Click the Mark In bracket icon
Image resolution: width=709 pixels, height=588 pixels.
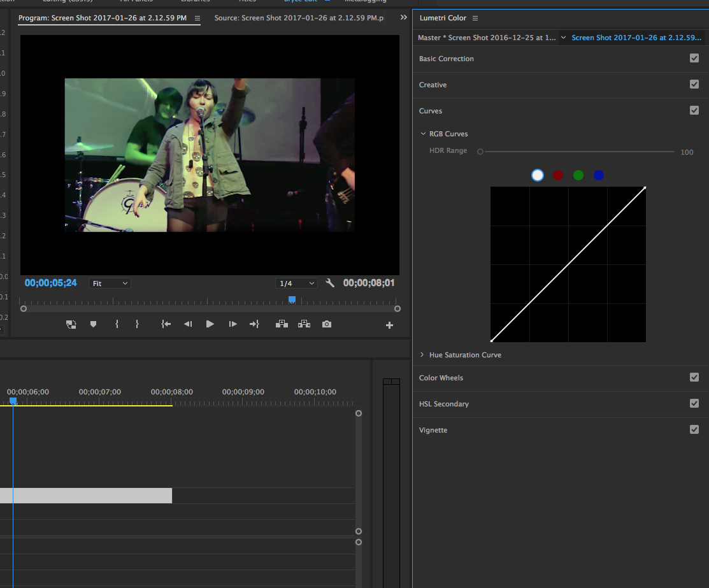point(117,324)
